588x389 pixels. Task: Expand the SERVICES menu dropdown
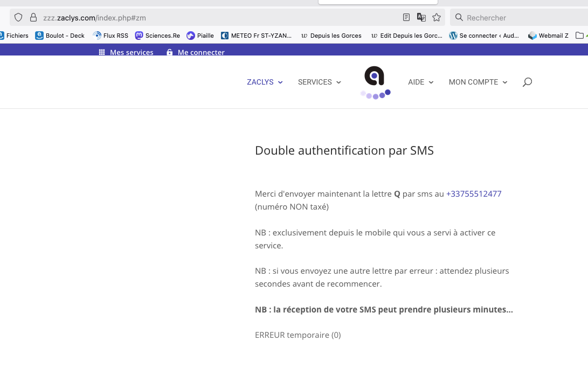pyautogui.click(x=319, y=82)
